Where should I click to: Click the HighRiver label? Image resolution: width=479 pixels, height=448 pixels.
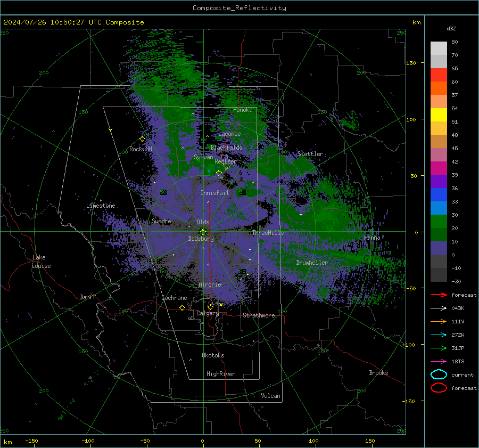(221, 374)
